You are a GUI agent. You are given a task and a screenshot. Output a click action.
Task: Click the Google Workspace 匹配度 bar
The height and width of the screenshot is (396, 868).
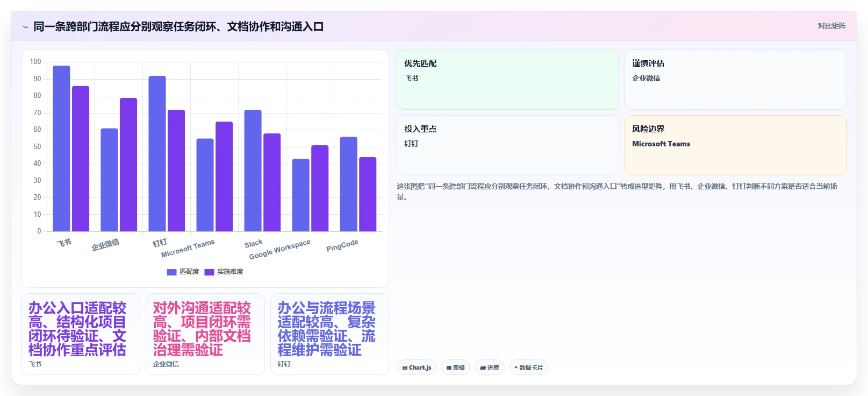point(300,195)
